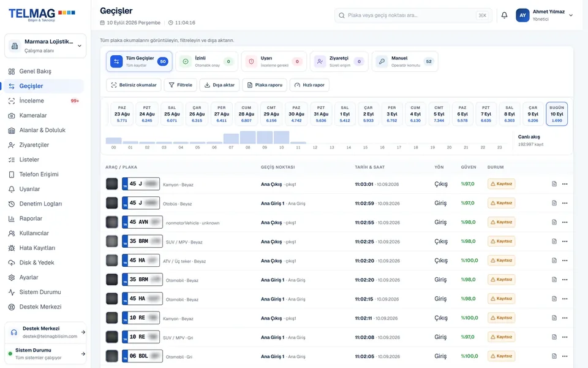Switch to the Uyarı tab
The height and width of the screenshot is (368, 588).
pyautogui.click(x=274, y=61)
